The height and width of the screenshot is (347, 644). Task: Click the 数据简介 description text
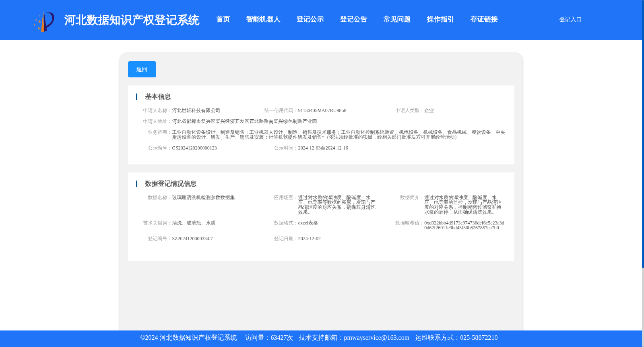[x=463, y=205]
